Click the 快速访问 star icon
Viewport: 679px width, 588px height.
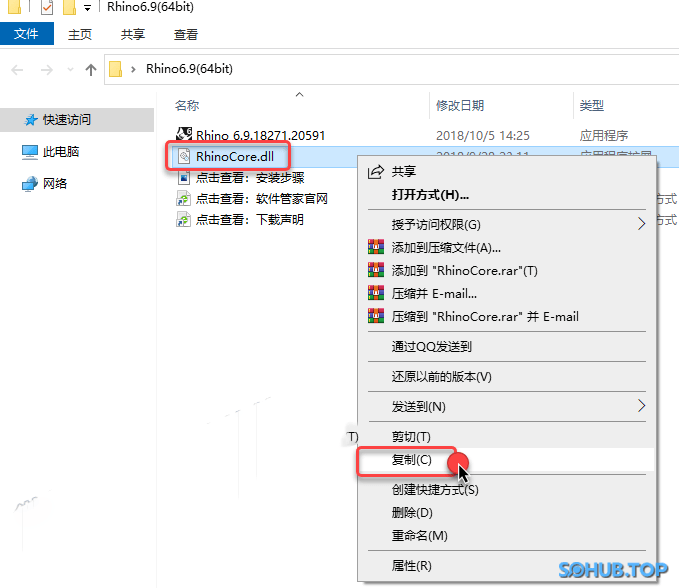tap(31, 120)
